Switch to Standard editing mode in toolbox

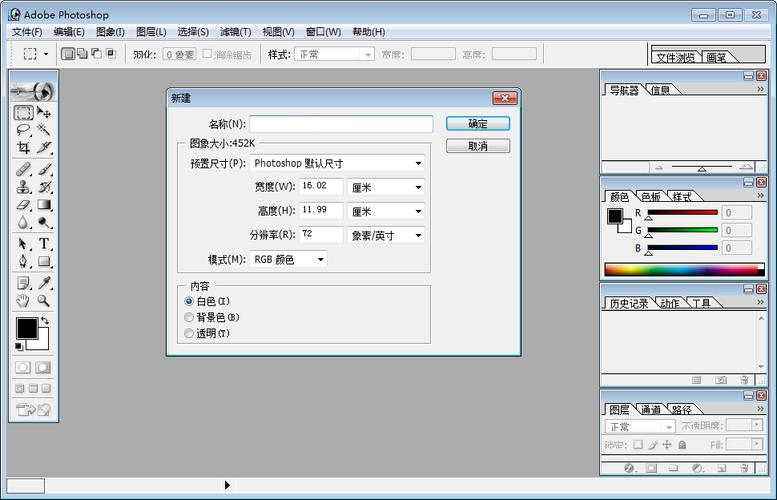(23, 368)
